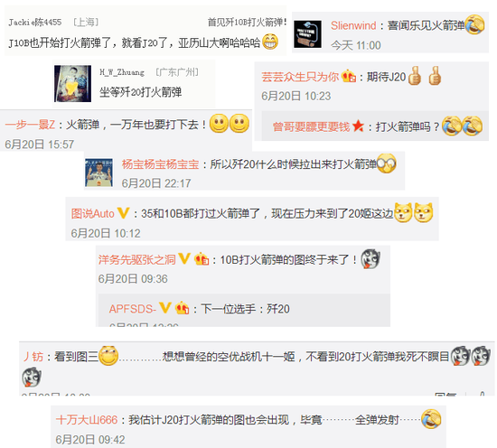Open Slienwind's profile avatar
The height and width of the screenshot is (448, 497).
pos(307,34)
